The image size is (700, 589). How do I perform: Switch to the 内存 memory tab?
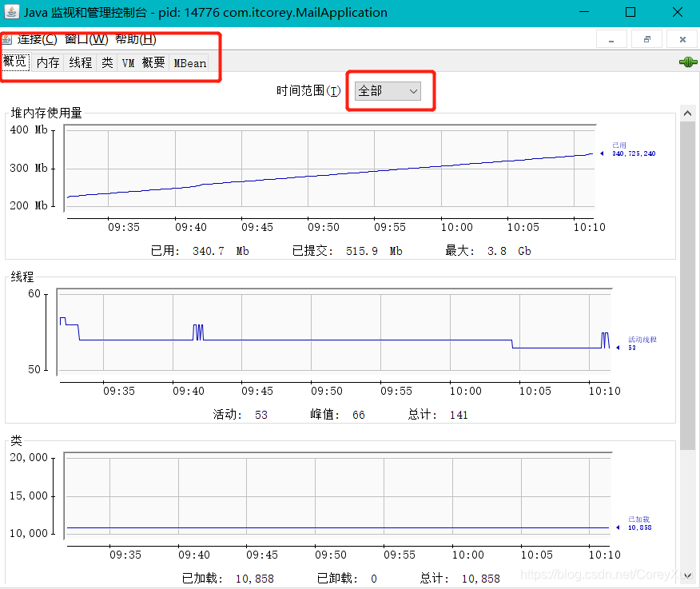click(48, 62)
